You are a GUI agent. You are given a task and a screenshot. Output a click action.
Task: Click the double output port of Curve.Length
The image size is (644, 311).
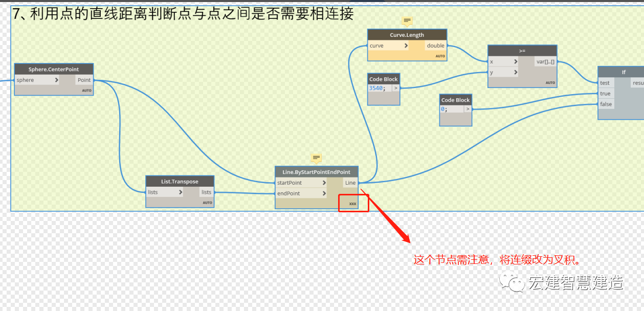click(x=436, y=46)
